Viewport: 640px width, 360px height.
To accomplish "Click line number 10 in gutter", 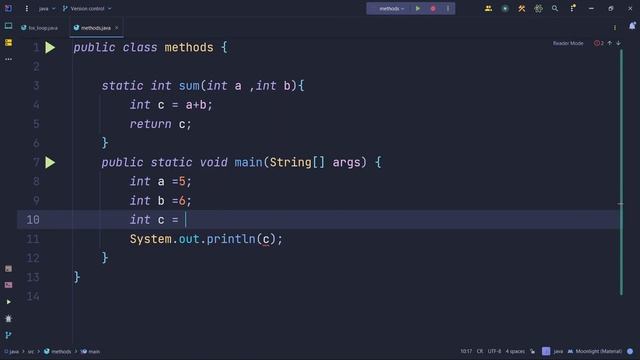I will pyautogui.click(x=33, y=220).
